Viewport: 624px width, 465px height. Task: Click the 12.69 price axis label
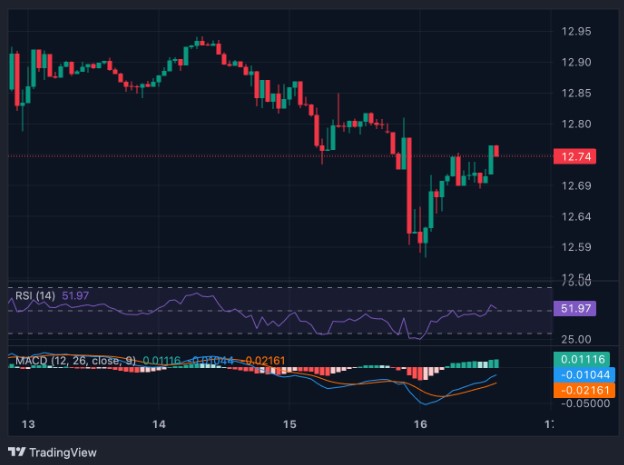pyautogui.click(x=576, y=186)
